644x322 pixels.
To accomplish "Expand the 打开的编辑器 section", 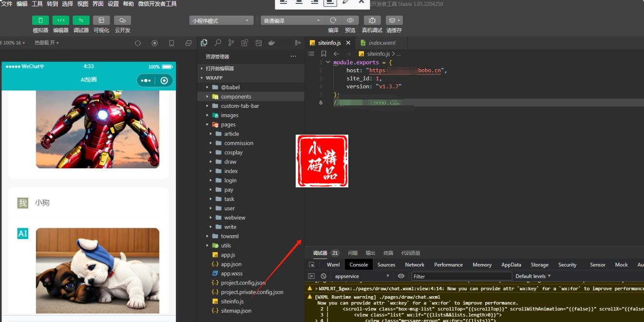I will tap(251, 68).
